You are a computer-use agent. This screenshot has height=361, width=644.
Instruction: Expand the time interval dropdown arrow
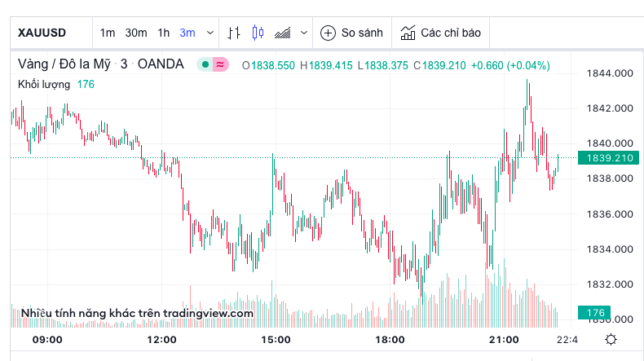pos(210,33)
